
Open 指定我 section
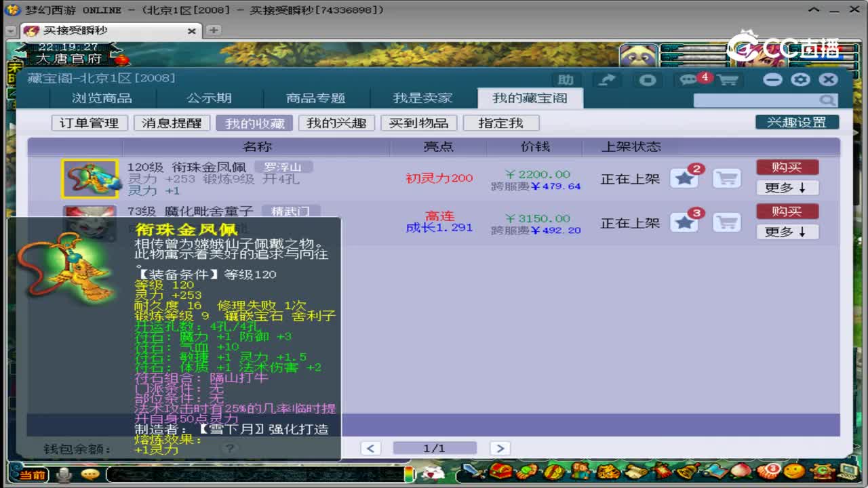tap(501, 123)
